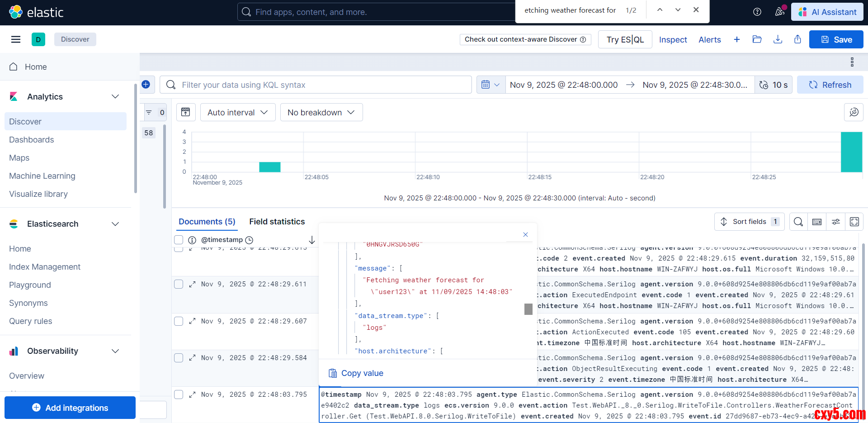
Task: Click Copy value in the popover
Action: 356,373
